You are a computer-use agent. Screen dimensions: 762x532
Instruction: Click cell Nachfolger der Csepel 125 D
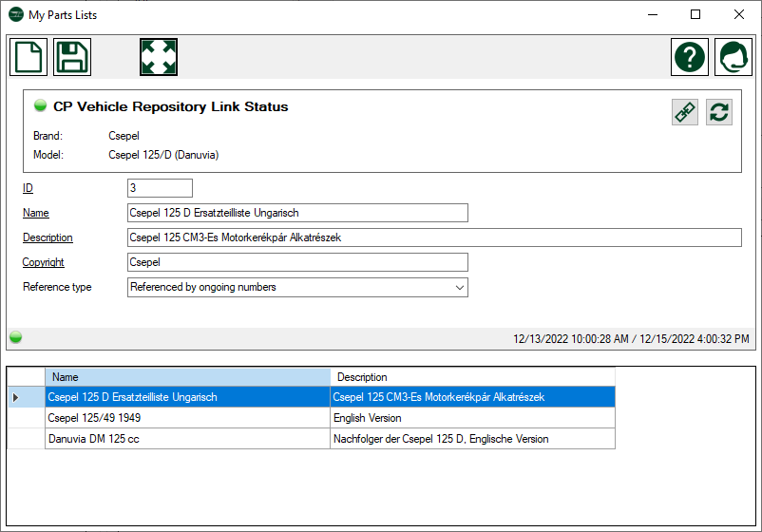(x=472, y=439)
